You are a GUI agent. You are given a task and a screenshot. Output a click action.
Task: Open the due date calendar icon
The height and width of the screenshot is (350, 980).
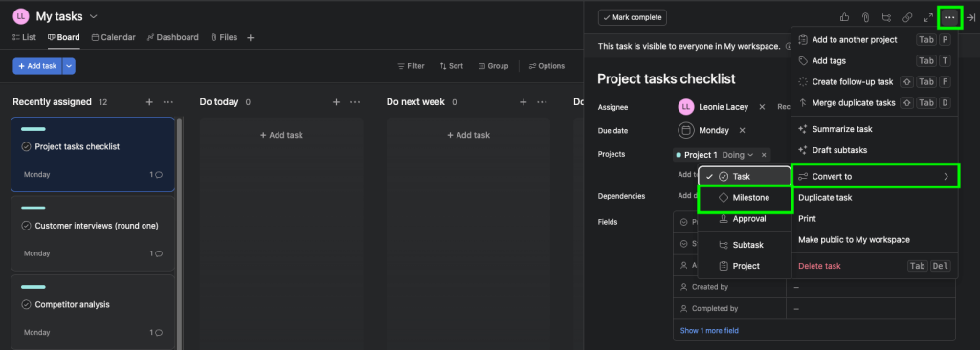tap(685, 131)
